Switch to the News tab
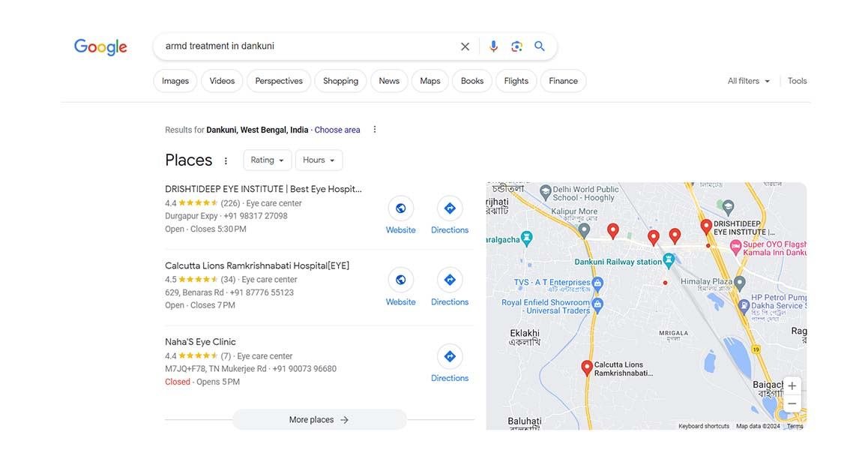This screenshot has width=868, height=450. [389, 81]
